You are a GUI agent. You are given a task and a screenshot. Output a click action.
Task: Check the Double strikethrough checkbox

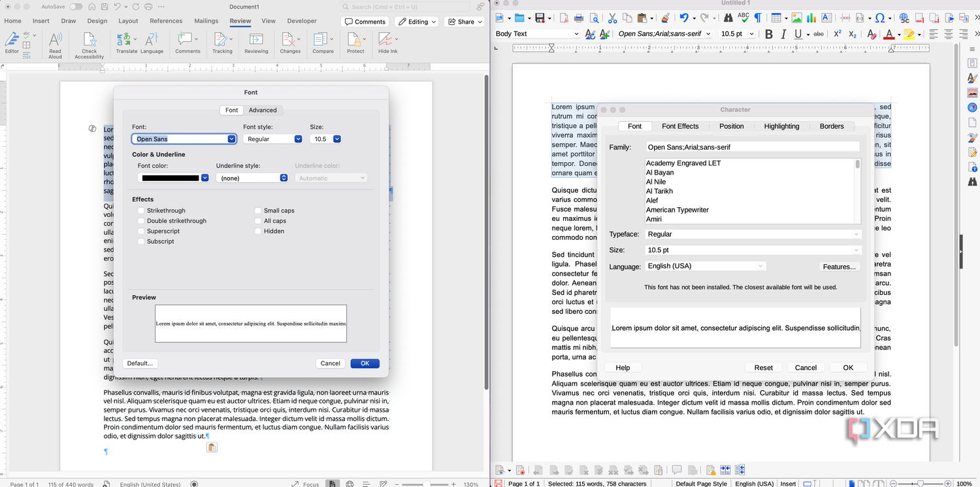[x=141, y=221]
